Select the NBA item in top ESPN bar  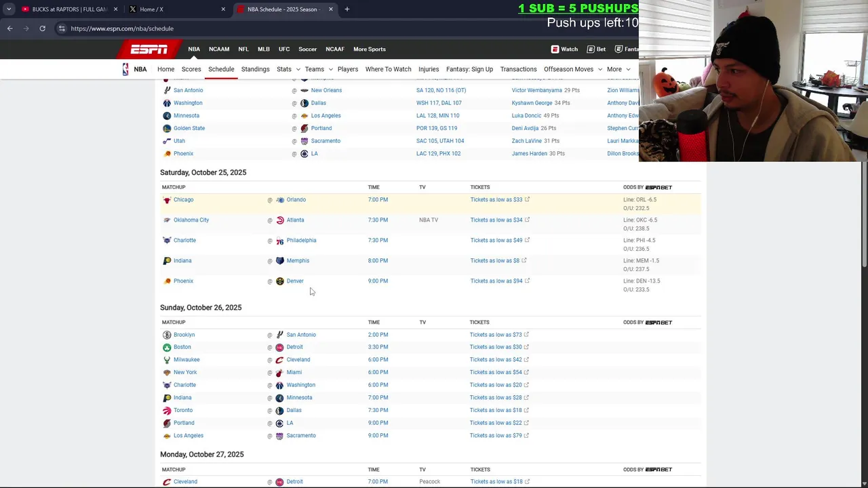[194, 49]
